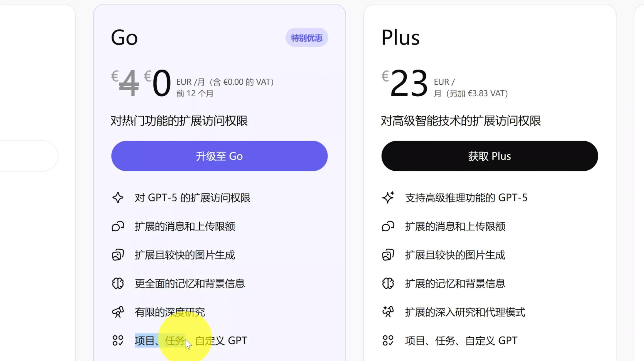This screenshot has height=361, width=644.
Task: Click the custom GPT grid icon in Go card
Action: (x=118, y=340)
